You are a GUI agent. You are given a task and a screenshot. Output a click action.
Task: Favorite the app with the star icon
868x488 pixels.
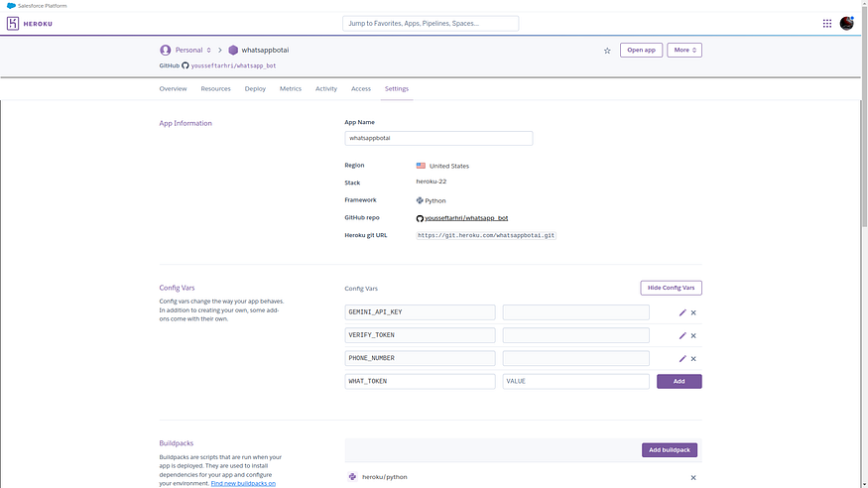[607, 51]
